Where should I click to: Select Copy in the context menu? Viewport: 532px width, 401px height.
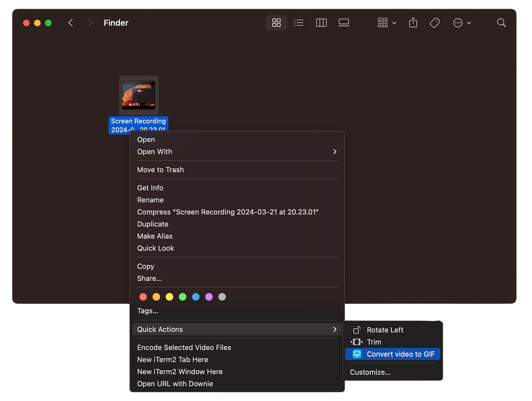pyautogui.click(x=237, y=267)
